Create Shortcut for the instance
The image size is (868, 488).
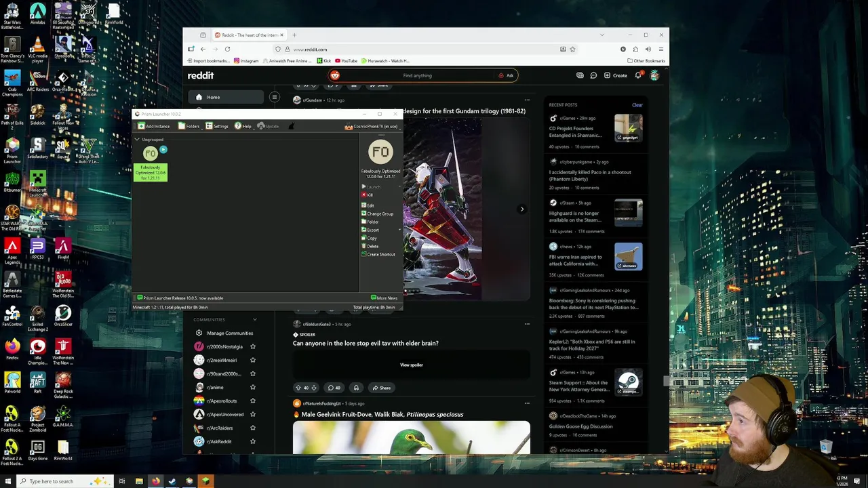(378, 254)
